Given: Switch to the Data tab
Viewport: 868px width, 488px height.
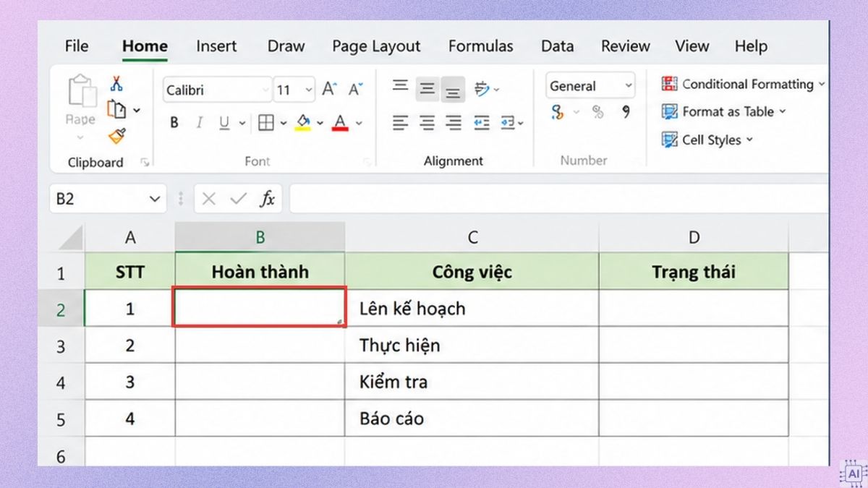Looking at the screenshot, I should [557, 46].
